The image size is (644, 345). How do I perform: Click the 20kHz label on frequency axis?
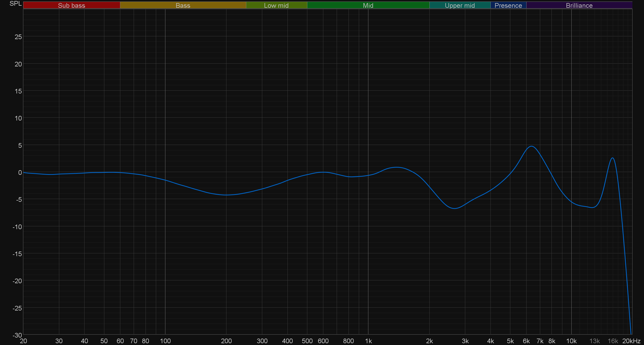[631, 341]
